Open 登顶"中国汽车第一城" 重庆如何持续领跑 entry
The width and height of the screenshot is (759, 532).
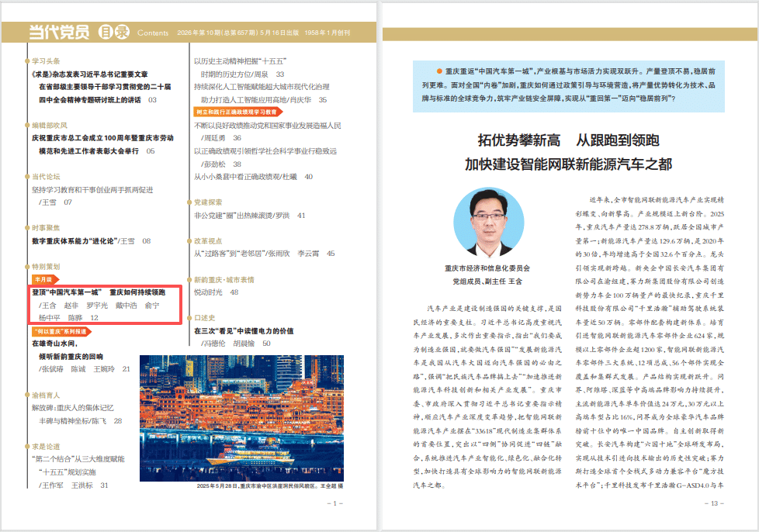click(x=99, y=292)
